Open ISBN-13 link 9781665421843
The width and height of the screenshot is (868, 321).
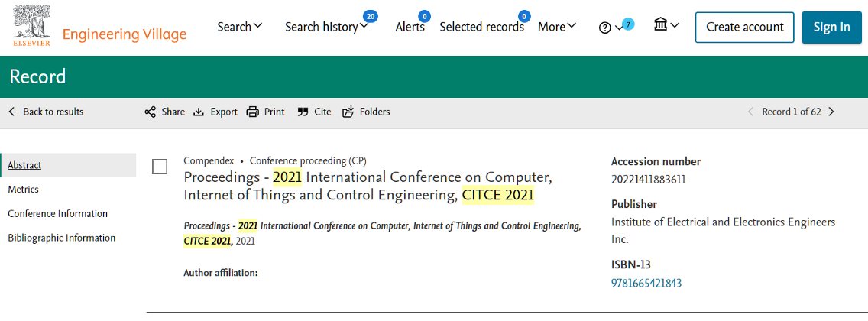tap(646, 284)
